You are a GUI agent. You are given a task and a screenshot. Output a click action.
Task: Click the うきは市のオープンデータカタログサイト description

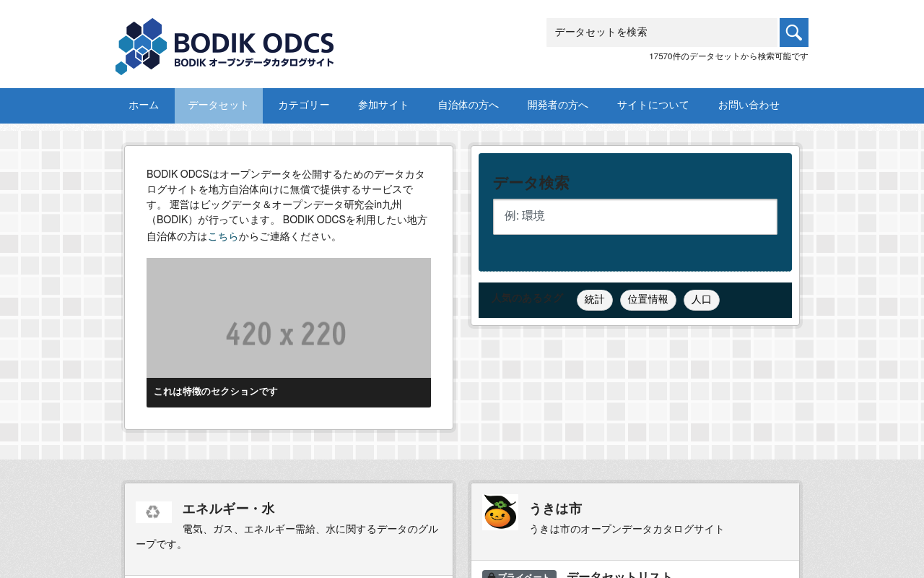click(x=627, y=530)
